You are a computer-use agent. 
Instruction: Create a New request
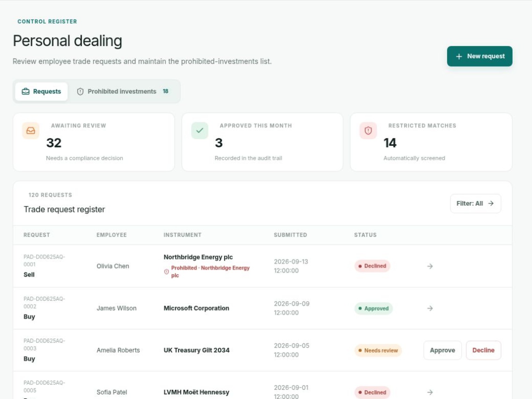(x=479, y=56)
